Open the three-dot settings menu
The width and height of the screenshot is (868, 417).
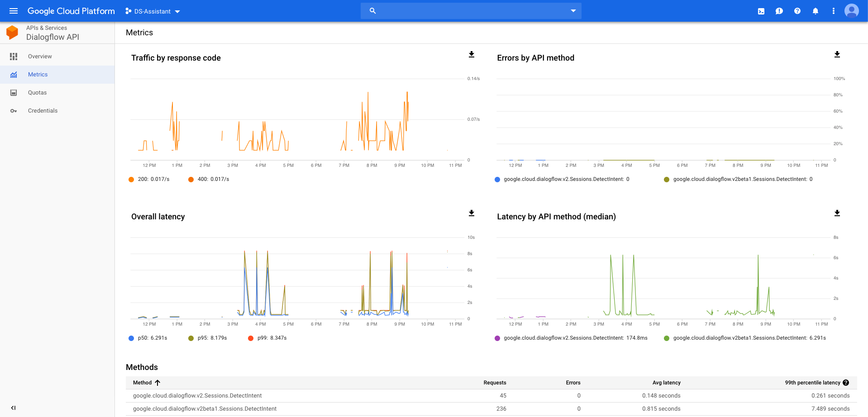834,11
